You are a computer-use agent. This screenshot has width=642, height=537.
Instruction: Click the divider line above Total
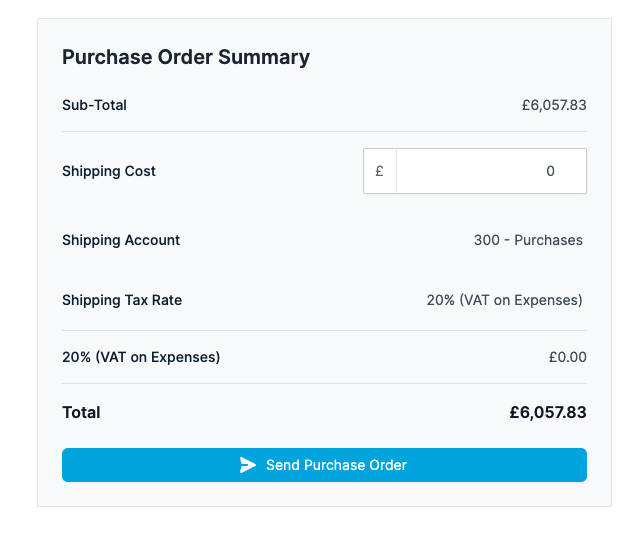(x=324, y=384)
